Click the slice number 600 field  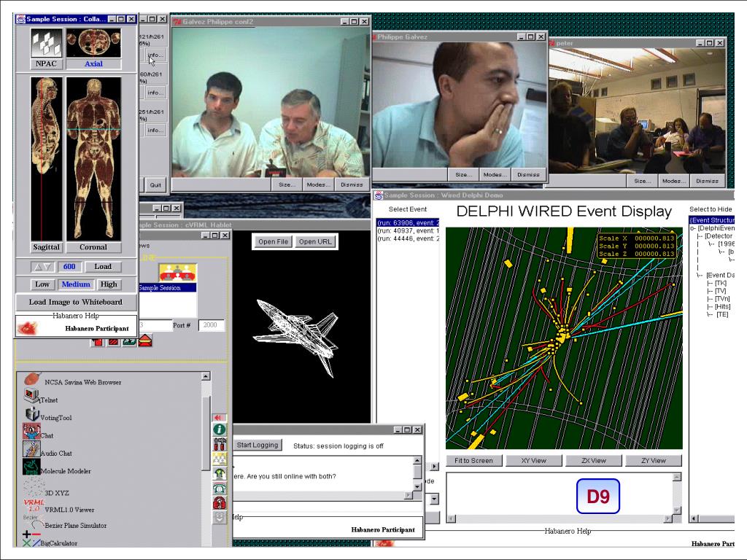(x=69, y=267)
